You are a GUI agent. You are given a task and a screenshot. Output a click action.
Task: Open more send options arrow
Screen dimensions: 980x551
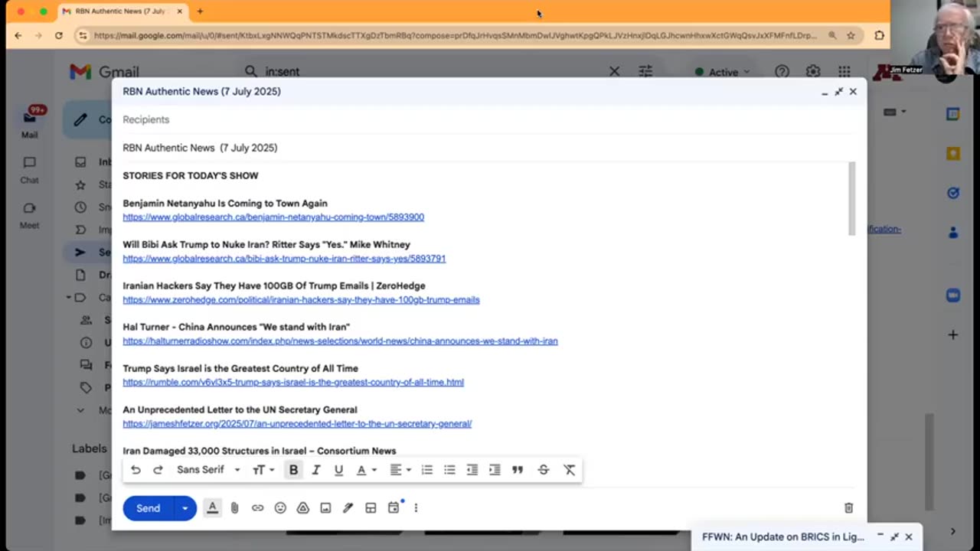(185, 508)
